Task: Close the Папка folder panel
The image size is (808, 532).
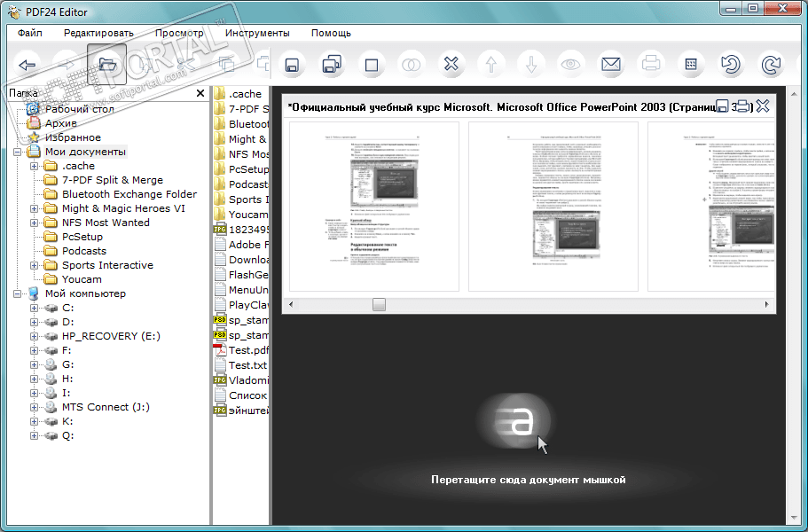Action: [200, 93]
